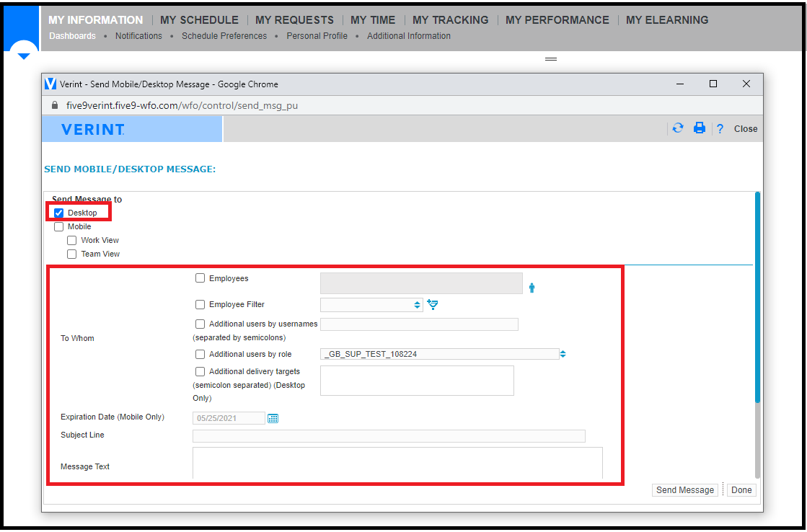The image size is (807, 532).
Task: Click the Verint V favicon in title bar
Action: (x=50, y=84)
